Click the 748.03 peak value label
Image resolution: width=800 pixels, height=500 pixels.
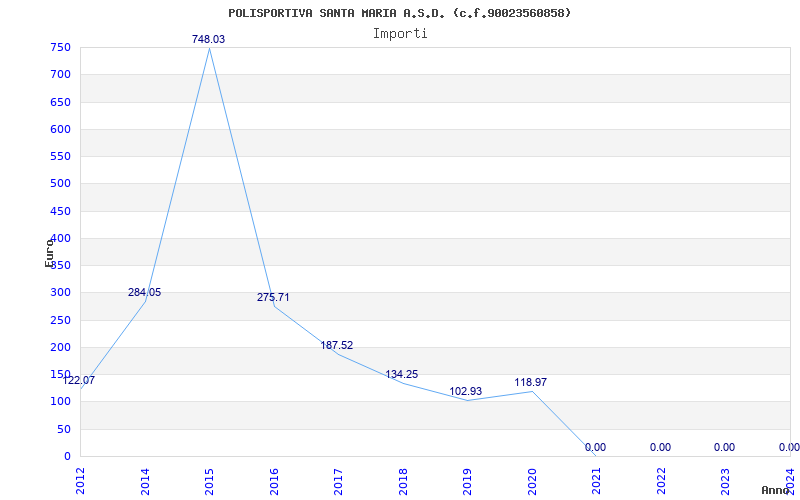point(208,39)
